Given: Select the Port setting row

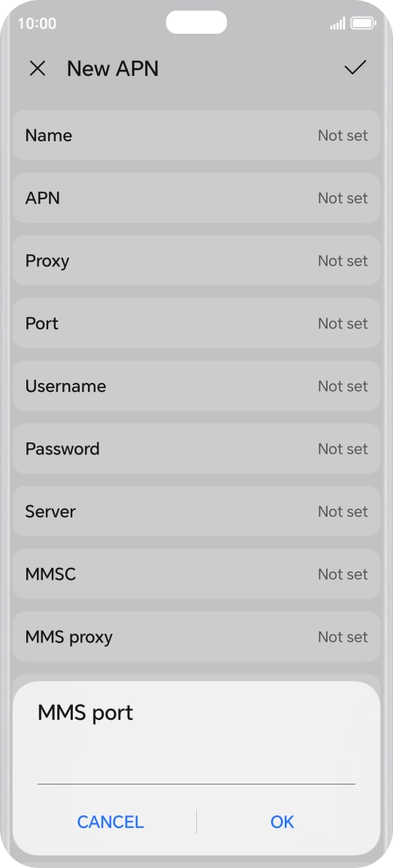Looking at the screenshot, I should click(x=196, y=323).
